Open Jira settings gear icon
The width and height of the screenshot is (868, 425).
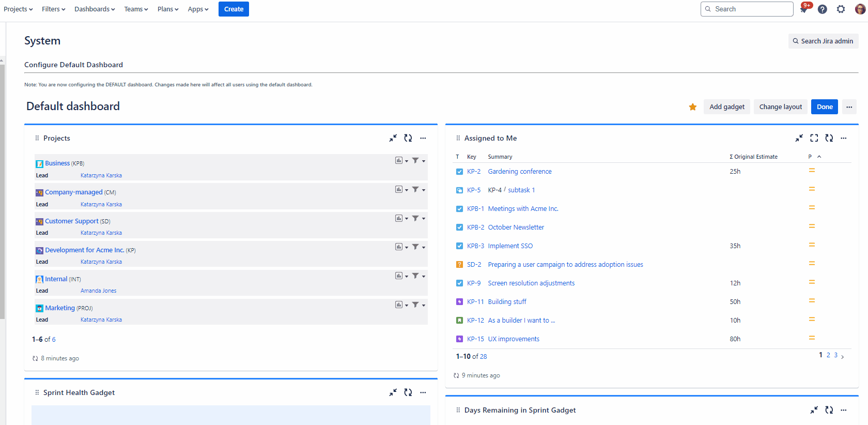(x=841, y=9)
